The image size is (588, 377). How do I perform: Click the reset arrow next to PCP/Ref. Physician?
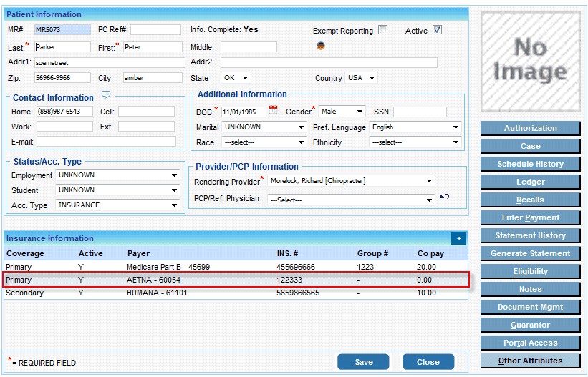pos(445,197)
